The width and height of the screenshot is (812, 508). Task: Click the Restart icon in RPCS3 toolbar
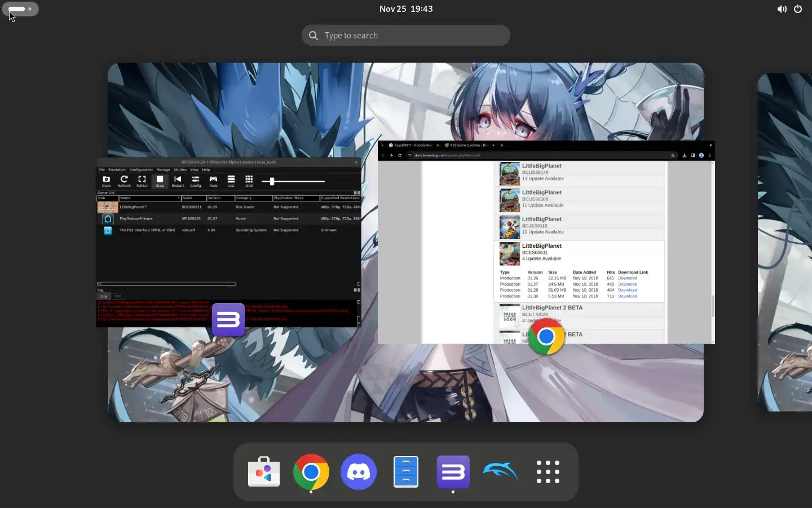coord(178,181)
